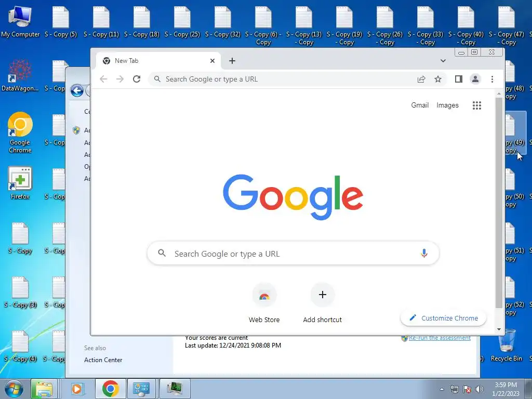The width and height of the screenshot is (532, 399).
Task: Open a new Chrome tab
Action: (232, 61)
